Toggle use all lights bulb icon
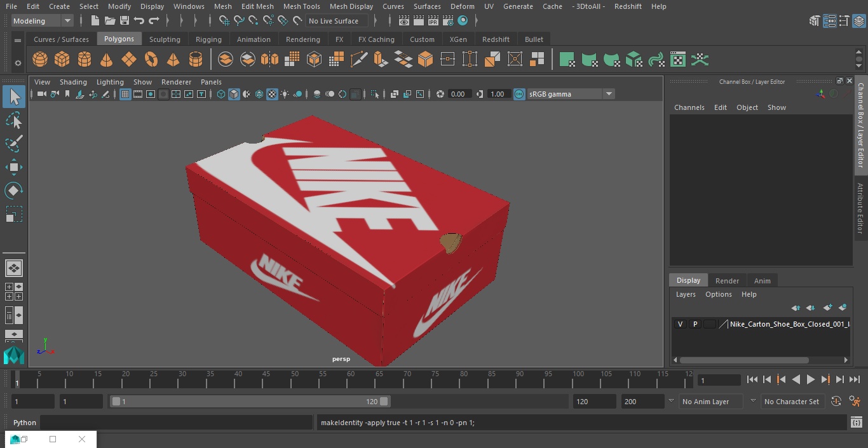Viewport: 868px width, 448px height. (x=285, y=94)
